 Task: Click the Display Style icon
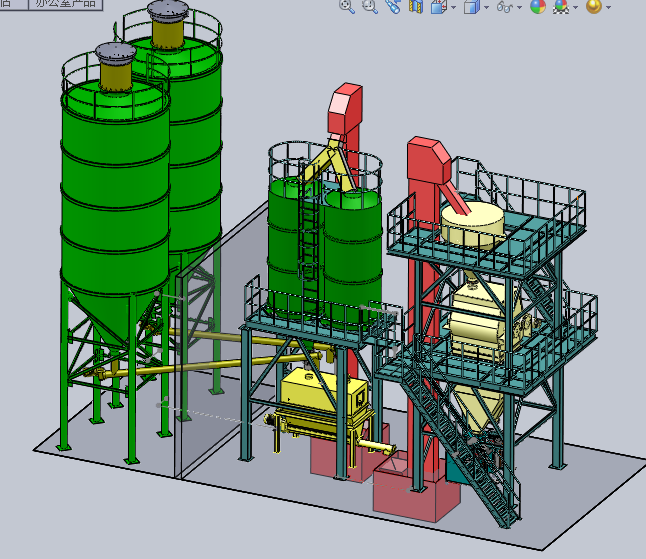471,6
